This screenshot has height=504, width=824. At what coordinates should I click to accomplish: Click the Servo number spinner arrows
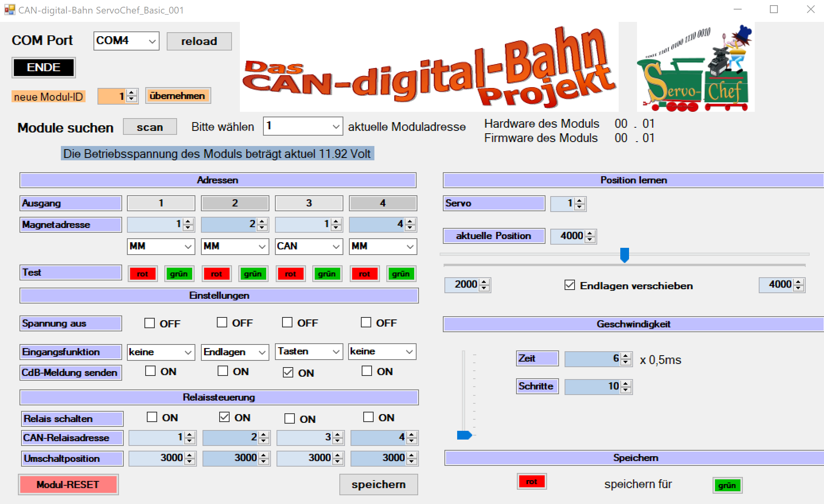tap(580, 204)
